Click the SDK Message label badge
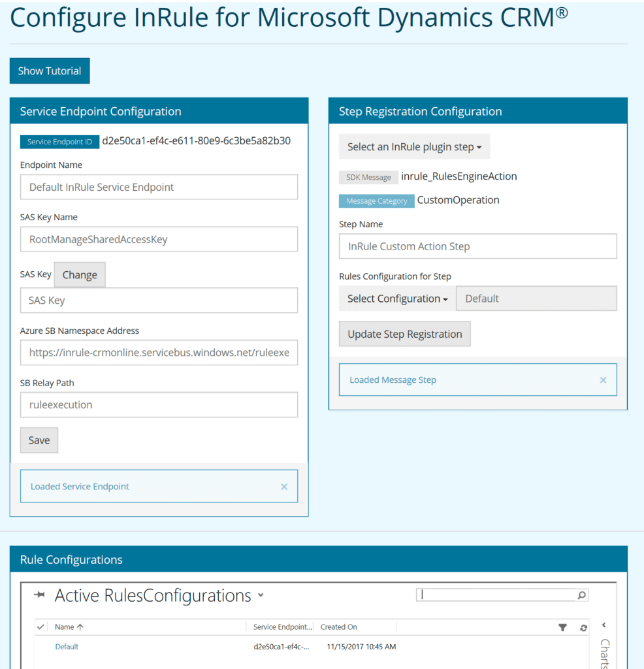Screen dimensions: 644x669 click(368, 177)
